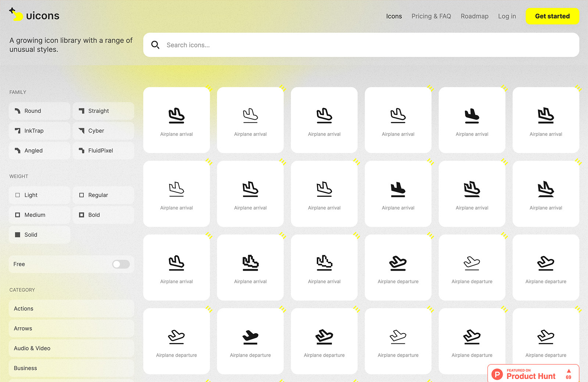Toggle the Regular weight filter
Image resolution: width=588 pixels, height=382 pixels.
pos(103,195)
